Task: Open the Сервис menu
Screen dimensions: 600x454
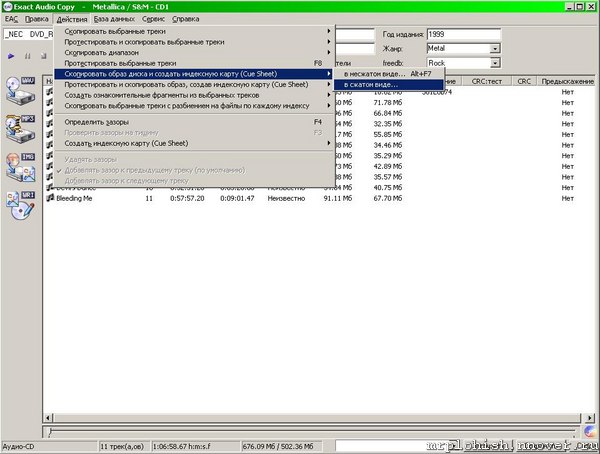Action: pos(153,19)
